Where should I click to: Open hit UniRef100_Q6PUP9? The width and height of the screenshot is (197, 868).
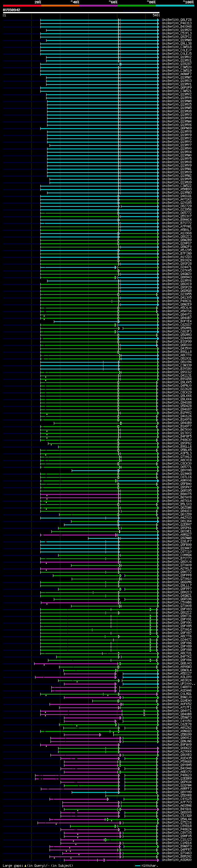[x=176, y=88]
